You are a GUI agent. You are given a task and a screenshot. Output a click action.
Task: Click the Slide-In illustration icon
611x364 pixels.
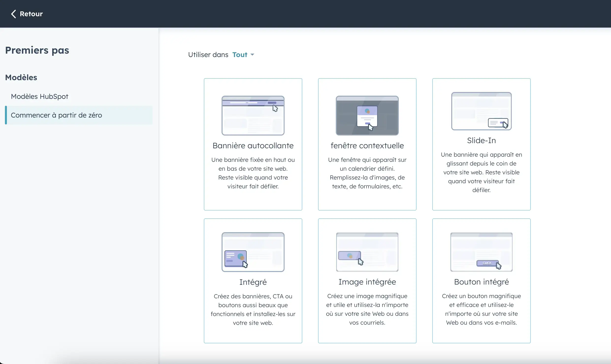click(x=481, y=111)
